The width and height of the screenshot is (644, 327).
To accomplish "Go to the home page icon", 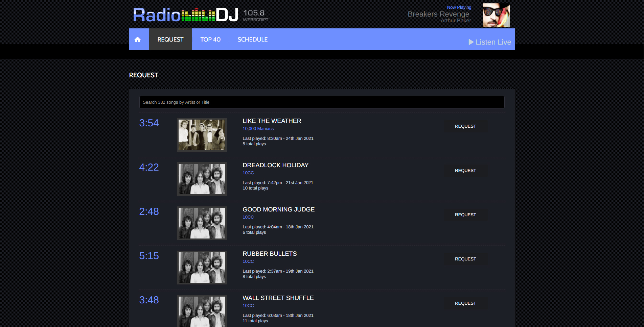I will tap(138, 40).
